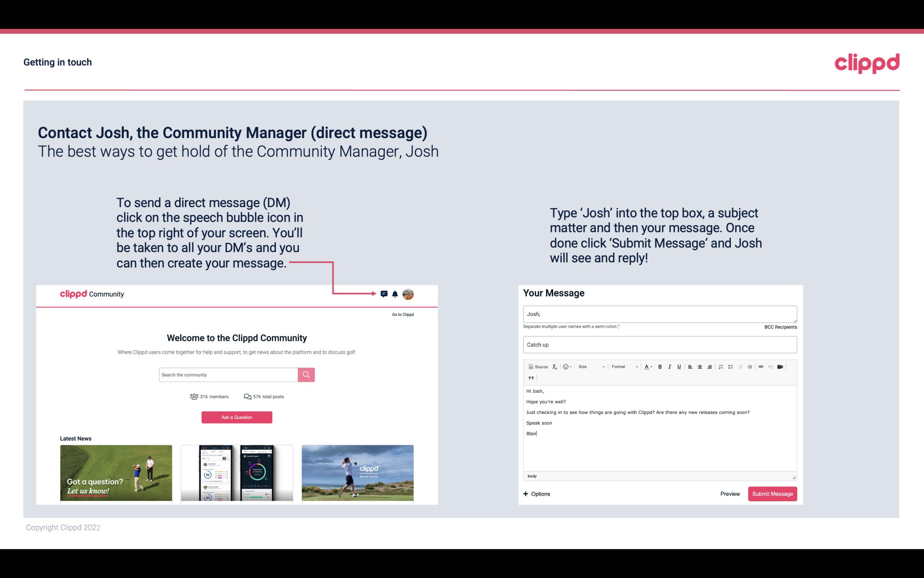Click the Ask a Question tab
This screenshot has height=578, width=924.
(x=236, y=416)
